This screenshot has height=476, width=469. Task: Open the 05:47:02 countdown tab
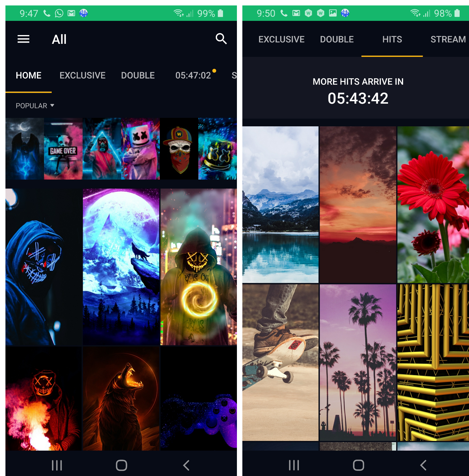click(x=193, y=75)
